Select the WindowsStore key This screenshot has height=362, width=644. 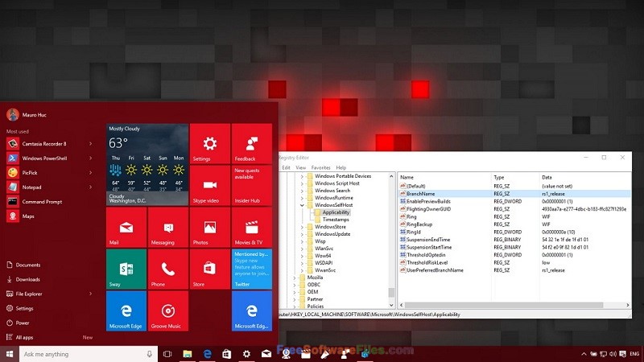pyautogui.click(x=330, y=227)
